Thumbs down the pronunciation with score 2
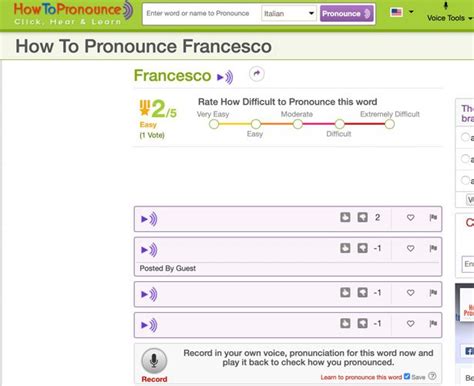This screenshot has height=386, width=474. 362,217
